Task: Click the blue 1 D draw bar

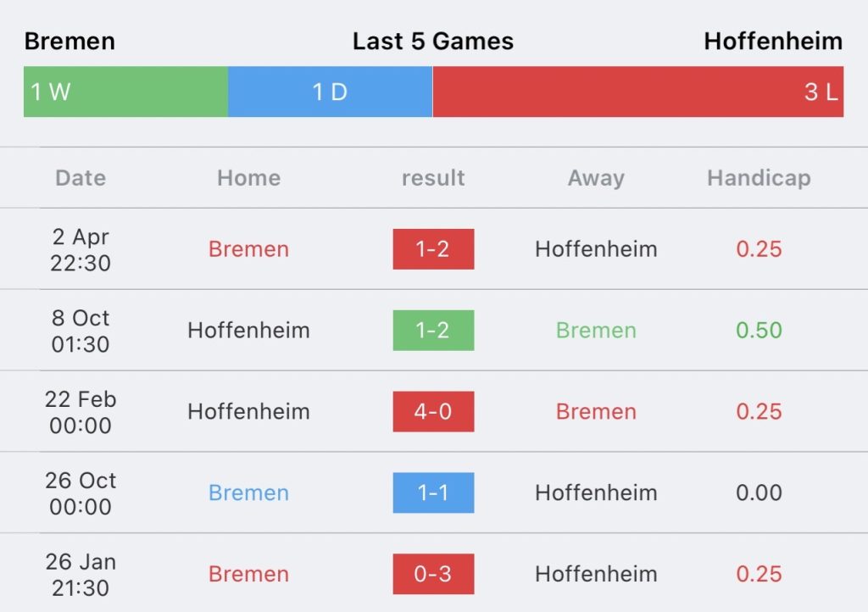Action: tap(330, 92)
